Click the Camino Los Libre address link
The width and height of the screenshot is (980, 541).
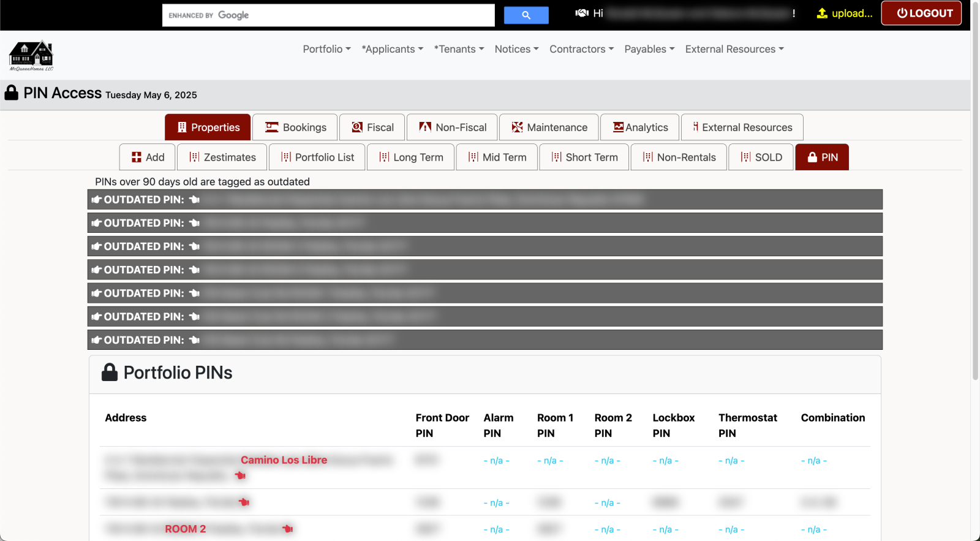click(x=284, y=460)
